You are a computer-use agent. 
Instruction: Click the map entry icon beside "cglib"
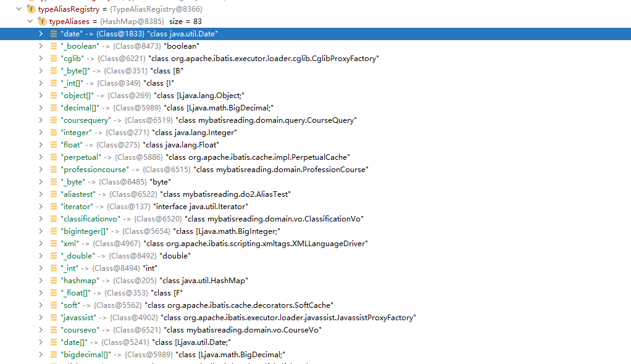[x=54, y=58]
